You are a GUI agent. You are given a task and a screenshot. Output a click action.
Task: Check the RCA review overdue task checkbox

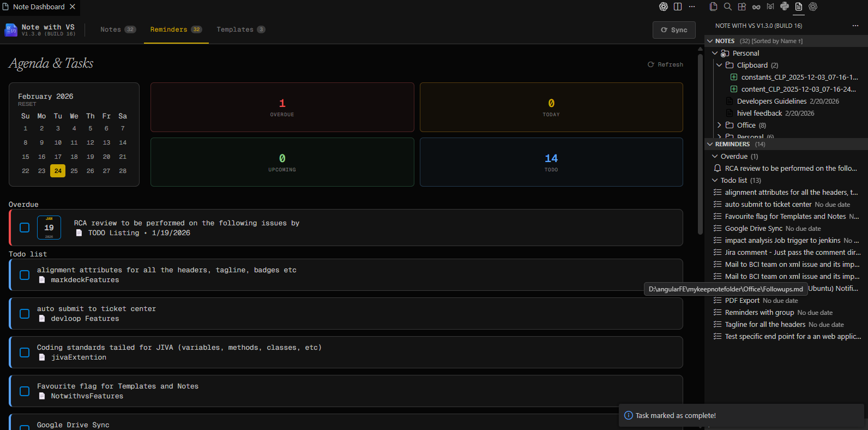tap(25, 228)
